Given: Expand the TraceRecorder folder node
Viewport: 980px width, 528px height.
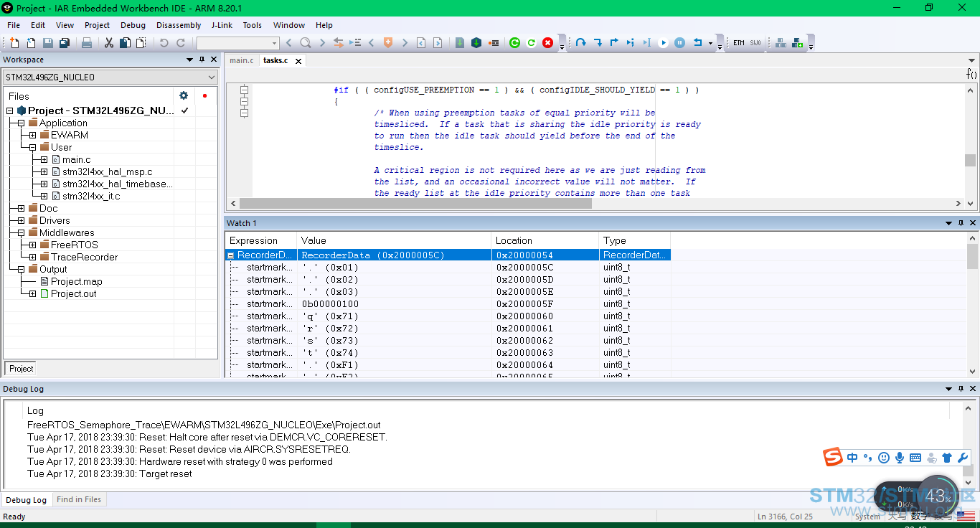Looking at the screenshot, I should pos(32,257).
